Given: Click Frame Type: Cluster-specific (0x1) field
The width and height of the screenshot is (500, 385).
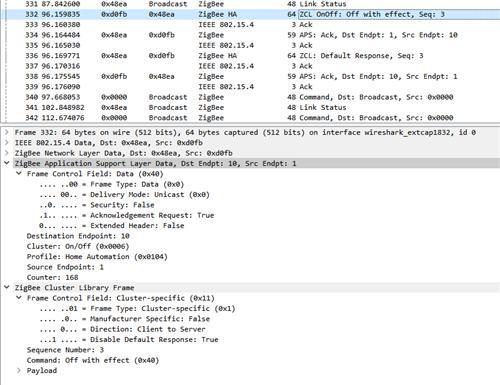Looking at the screenshot, I should (x=137, y=309).
